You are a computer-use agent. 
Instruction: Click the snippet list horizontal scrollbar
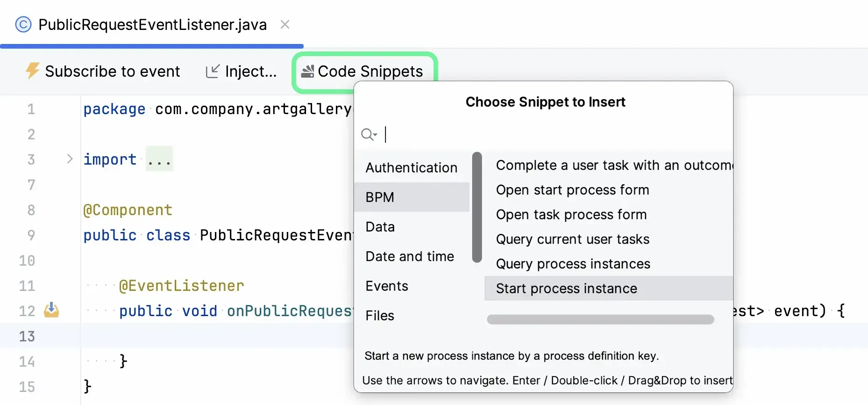point(600,319)
